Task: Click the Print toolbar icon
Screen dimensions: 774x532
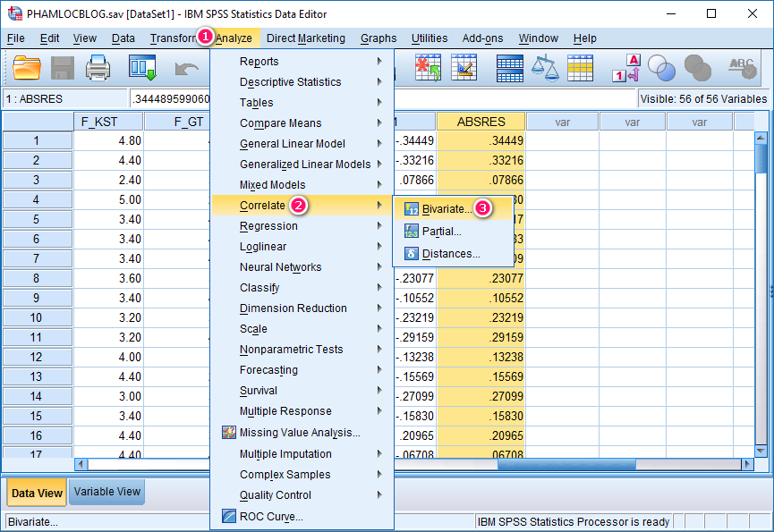Action: click(x=98, y=66)
